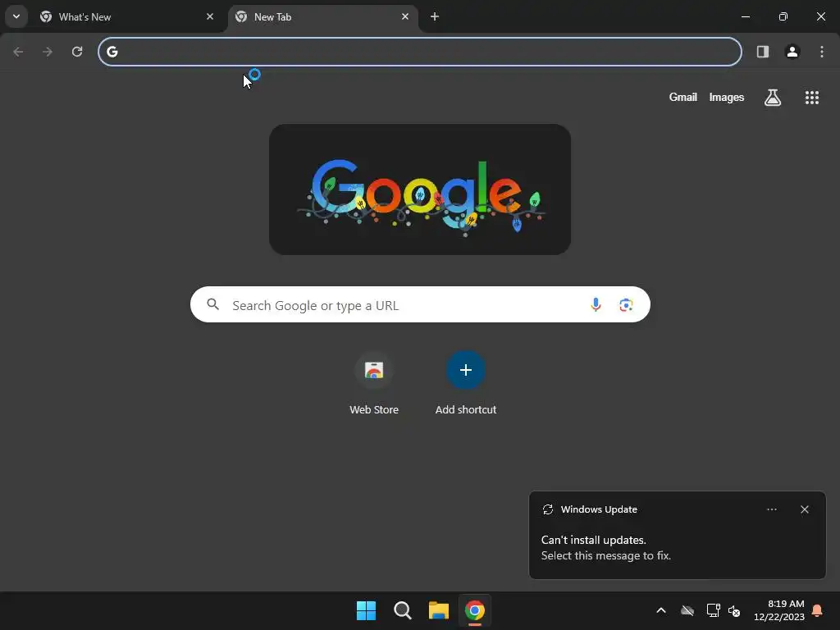
Task: Open the Gmail link
Action: coord(683,97)
